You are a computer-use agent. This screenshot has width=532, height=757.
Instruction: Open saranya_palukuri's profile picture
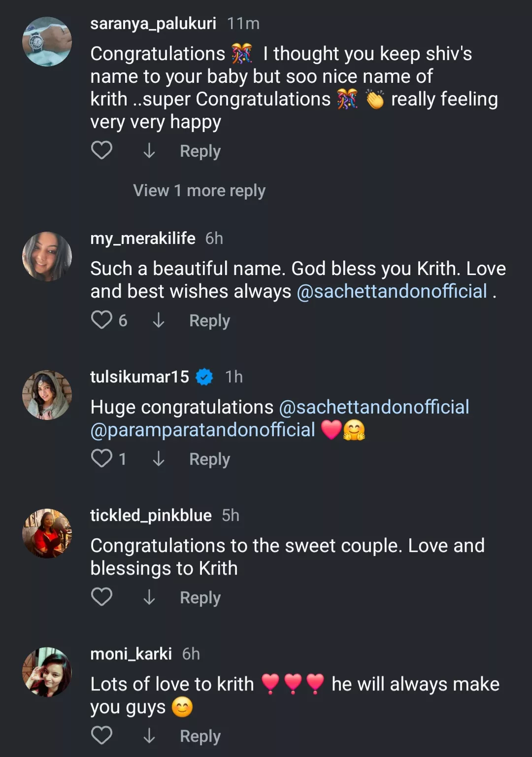(x=47, y=41)
